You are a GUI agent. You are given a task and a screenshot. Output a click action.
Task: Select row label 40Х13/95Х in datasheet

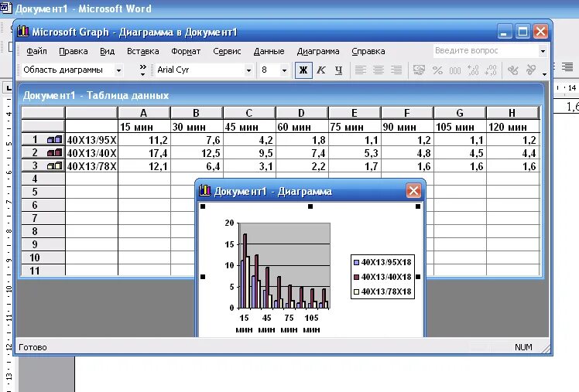point(91,140)
